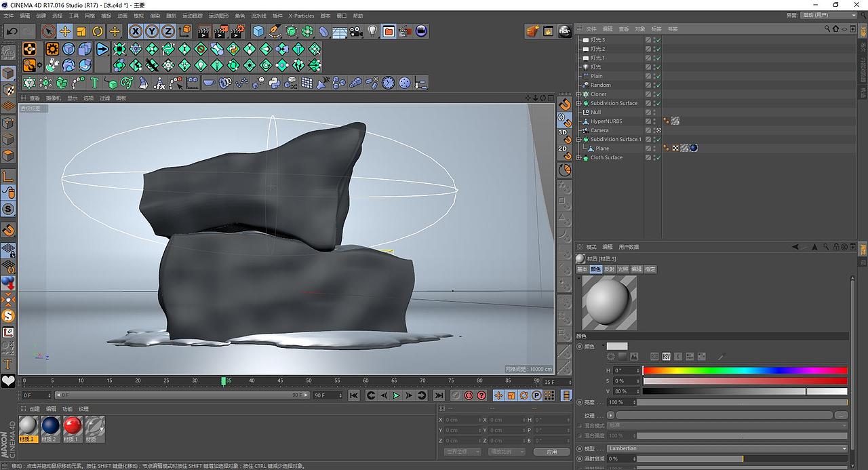Viewport: 868px width, 470px height.
Task: Toggle the Z axis lock
Action: 167,31
